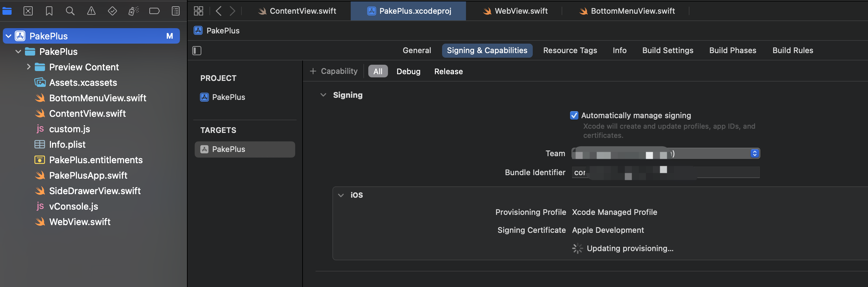Open the Source Control navigator
This screenshot has height=287, width=868.
[28, 11]
